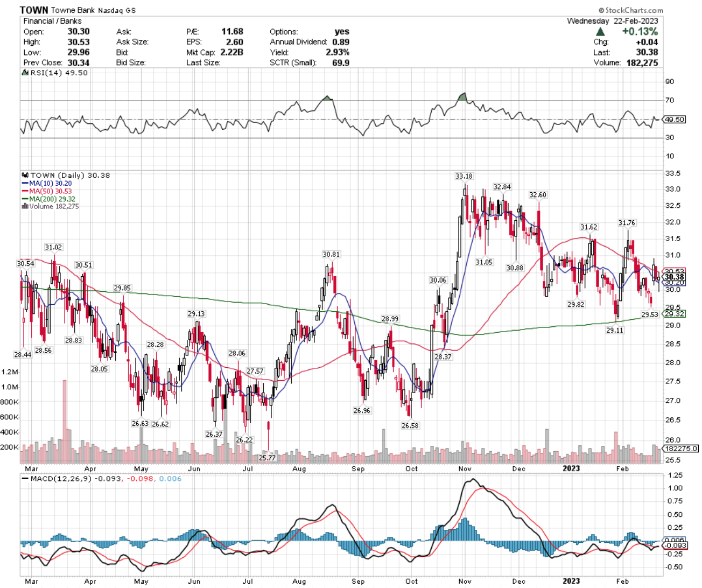
Task: Click the 'MA(50) 30.53' legend text
Action: 51,191
